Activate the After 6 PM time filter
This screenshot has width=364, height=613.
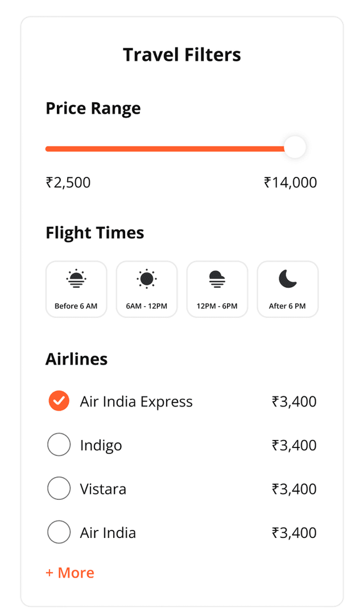[x=288, y=289]
